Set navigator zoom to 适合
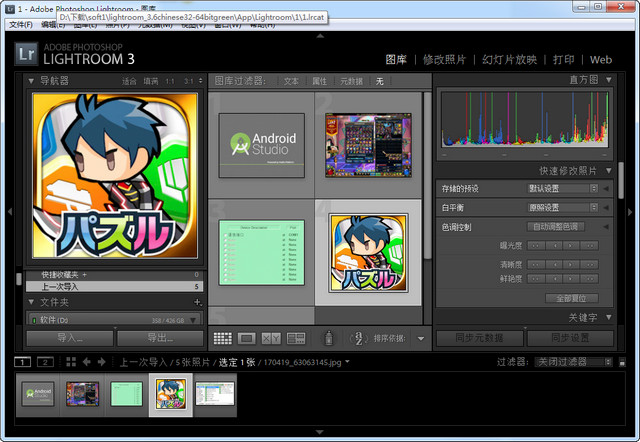The image size is (640, 442). (129, 81)
